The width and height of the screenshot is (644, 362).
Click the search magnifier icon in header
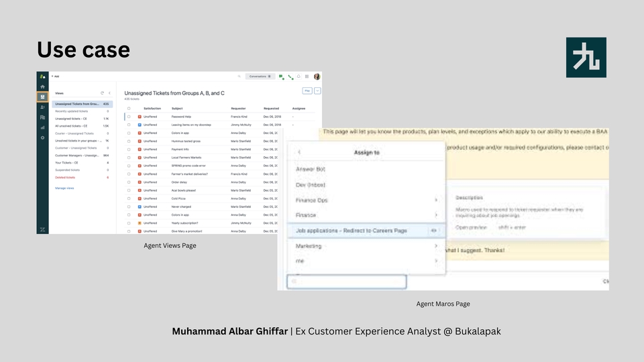pyautogui.click(x=239, y=76)
